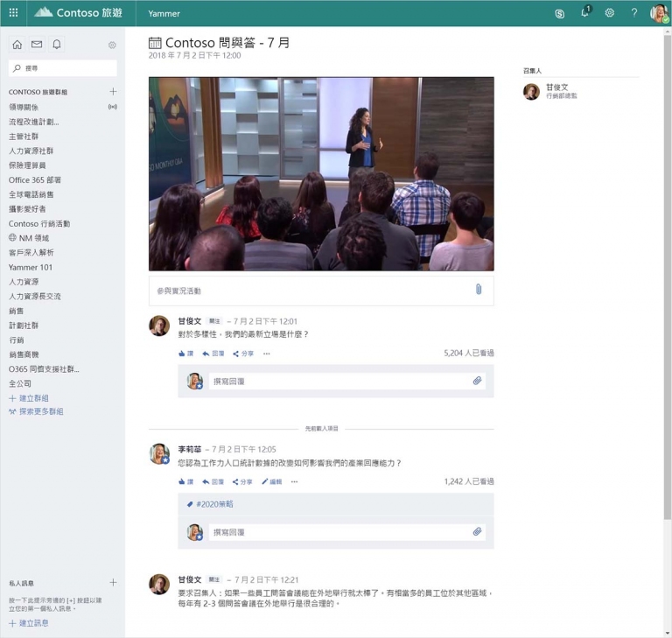This screenshot has width=672, height=638.
Task: Open 人力資源長交流 group
Action: (35, 297)
